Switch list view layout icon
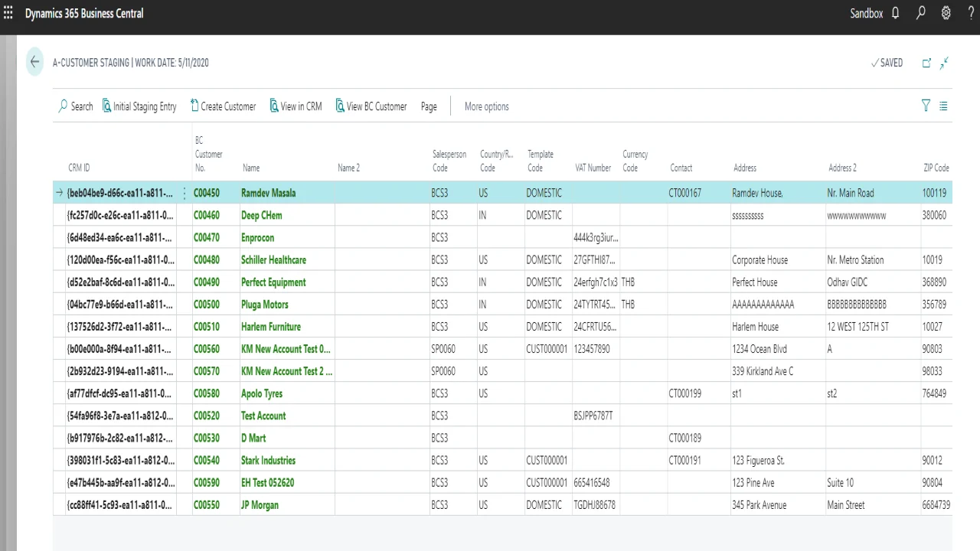 click(943, 106)
